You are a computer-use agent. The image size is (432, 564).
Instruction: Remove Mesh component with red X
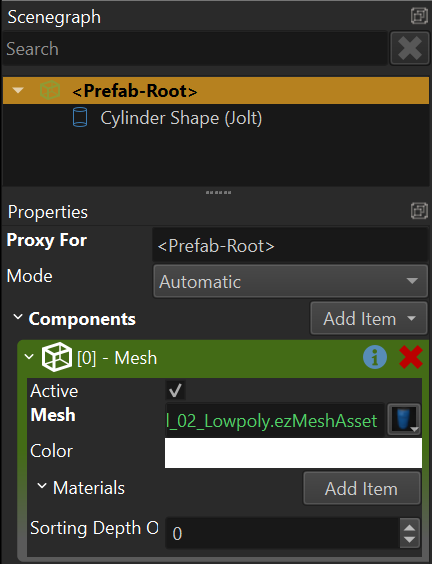click(411, 357)
